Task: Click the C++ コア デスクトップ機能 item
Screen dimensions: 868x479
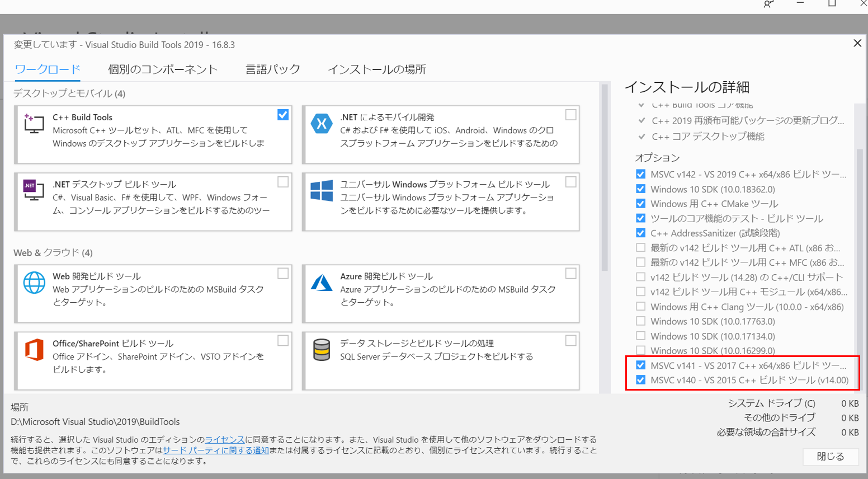Action: [x=708, y=136]
